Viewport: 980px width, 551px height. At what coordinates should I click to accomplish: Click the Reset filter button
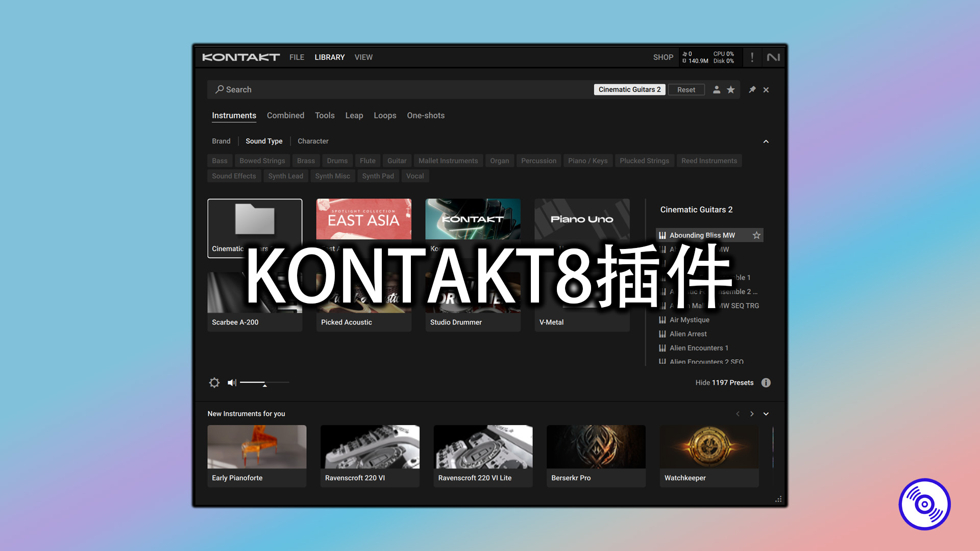(687, 90)
